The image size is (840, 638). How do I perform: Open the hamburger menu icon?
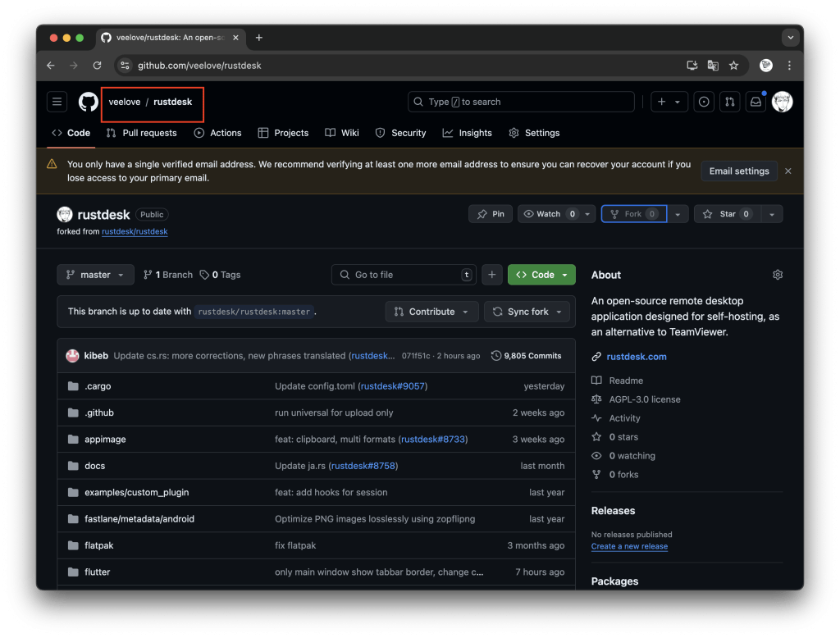tap(57, 101)
